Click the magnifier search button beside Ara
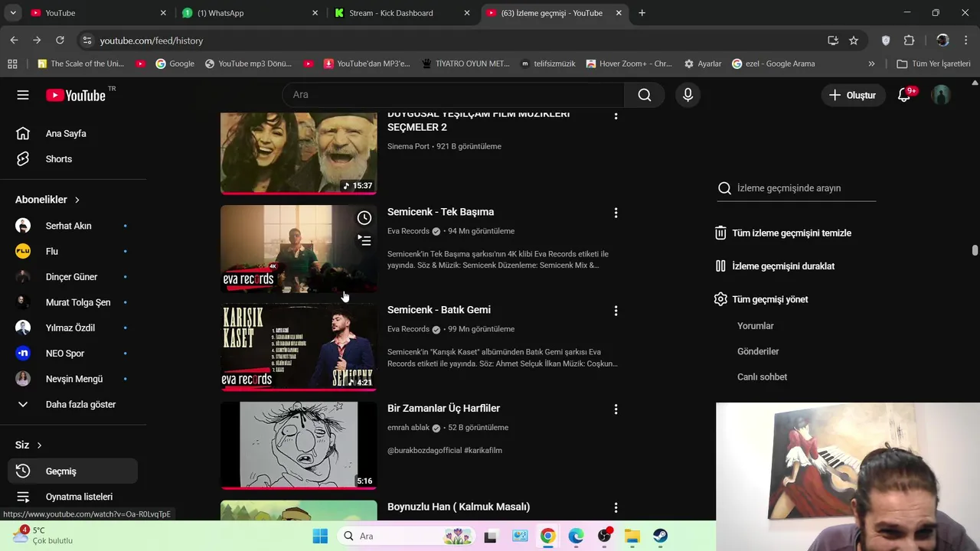Viewport: 980px width, 551px height. tap(645, 95)
